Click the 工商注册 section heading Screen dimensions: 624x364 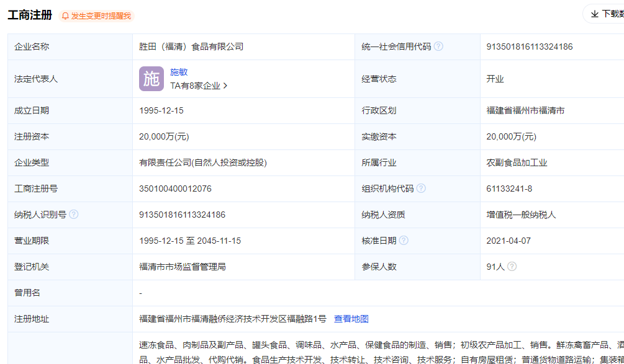tap(30, 15)
